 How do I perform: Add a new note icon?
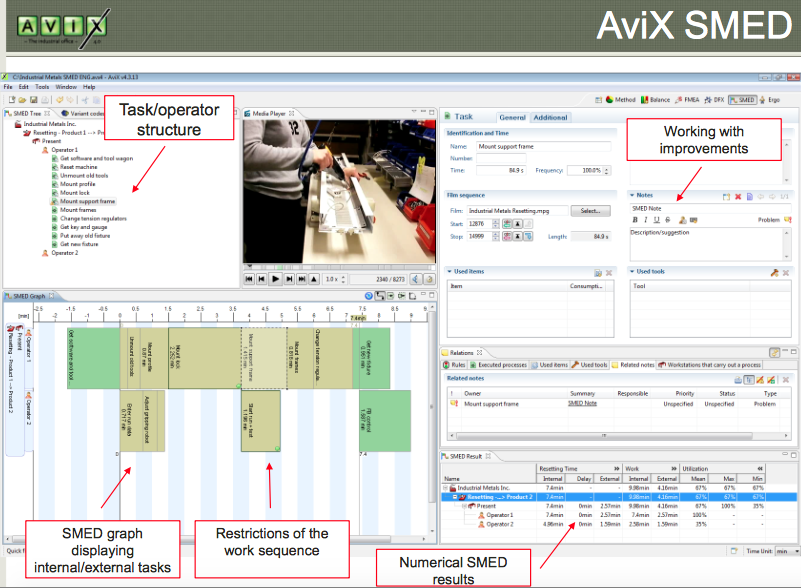726,197
